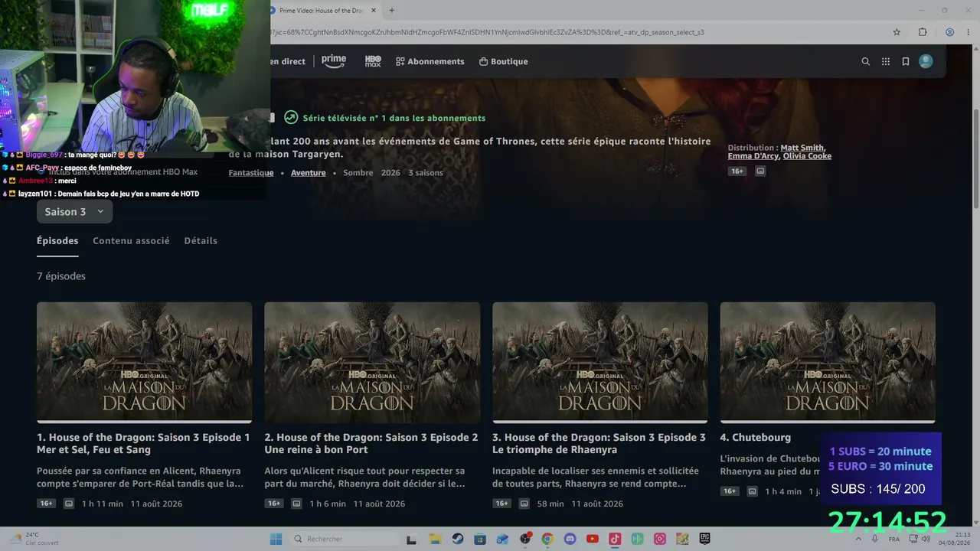Open a new browser tab
The height and width of the screenshot is (551, 980).
[392, 11]
